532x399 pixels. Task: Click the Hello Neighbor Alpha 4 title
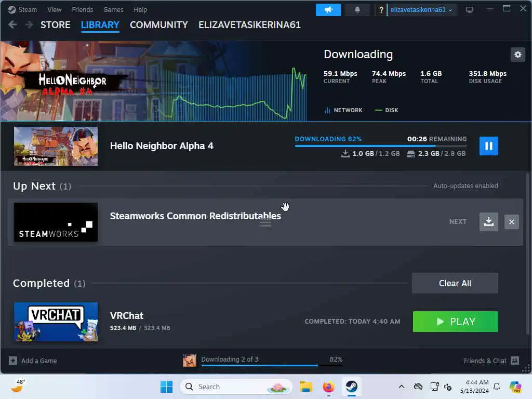162,146
